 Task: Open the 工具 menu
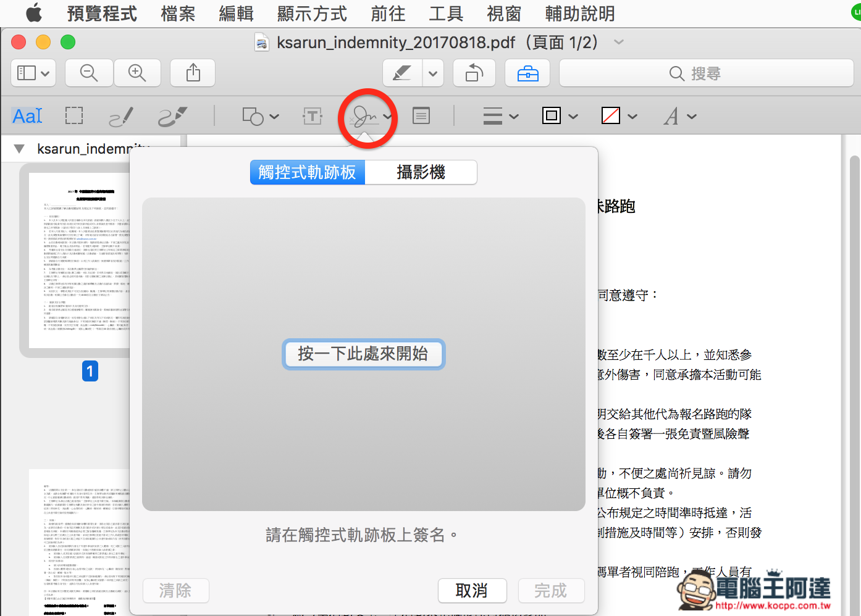click(446, 13)
